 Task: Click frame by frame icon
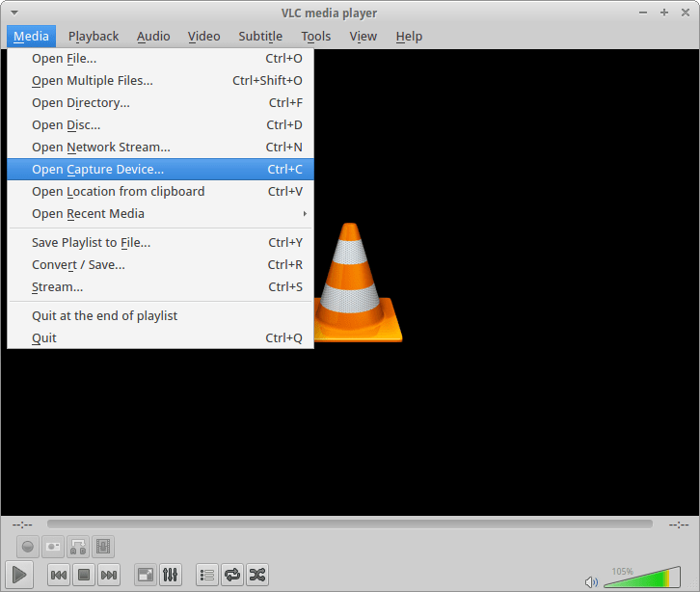(x=103, y=547)
